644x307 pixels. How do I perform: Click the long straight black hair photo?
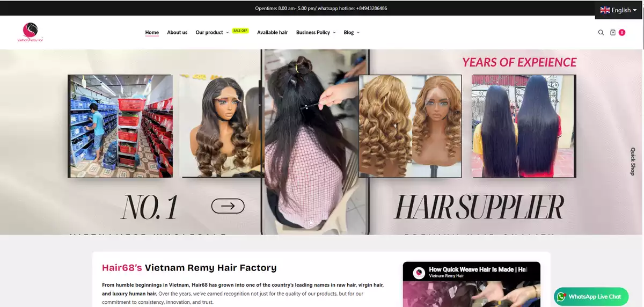point(524,126)
